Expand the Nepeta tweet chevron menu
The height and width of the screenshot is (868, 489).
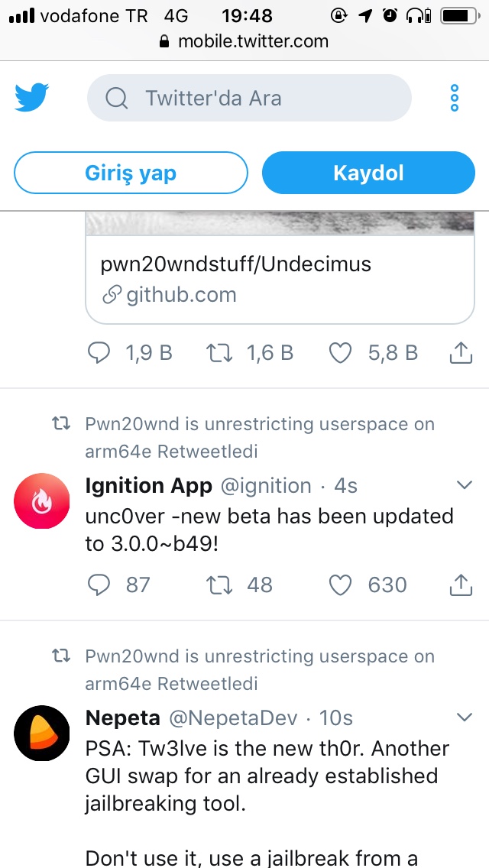coord(464,717)
